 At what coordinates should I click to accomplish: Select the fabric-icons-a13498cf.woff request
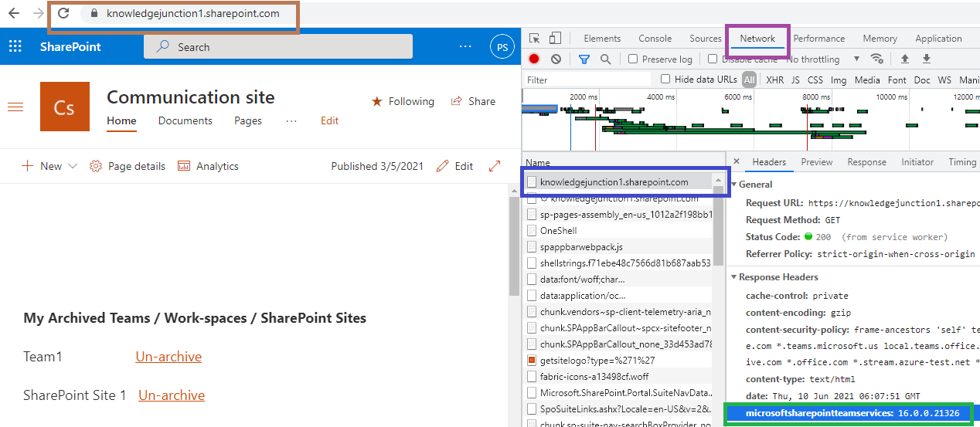[x=618, y=377]
